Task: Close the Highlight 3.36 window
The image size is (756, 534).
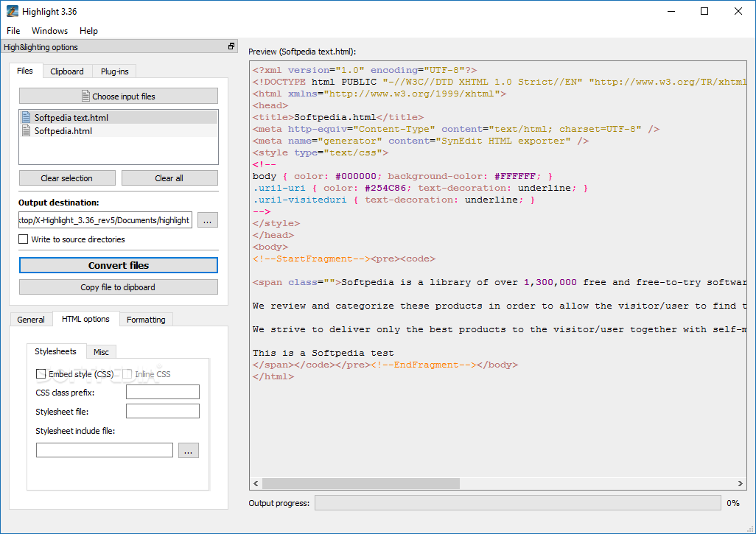Action: click(x=738, y=11)
